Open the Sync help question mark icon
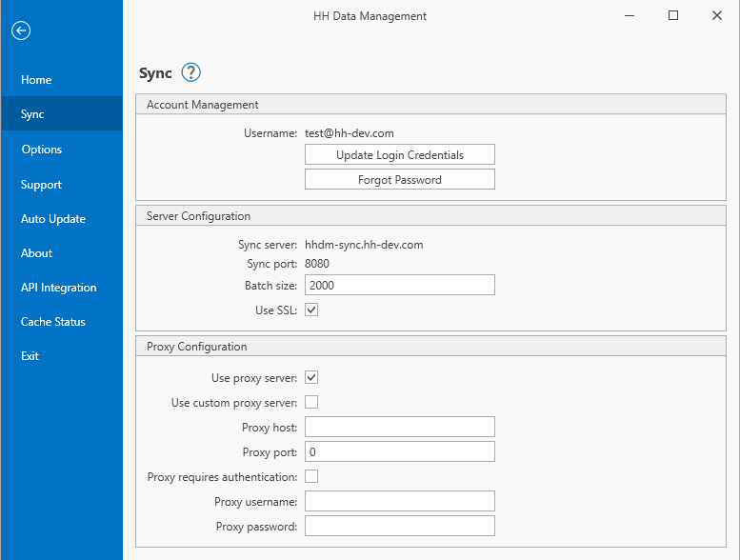This screenshot has height=560, width=740. [x=190, y=72]
